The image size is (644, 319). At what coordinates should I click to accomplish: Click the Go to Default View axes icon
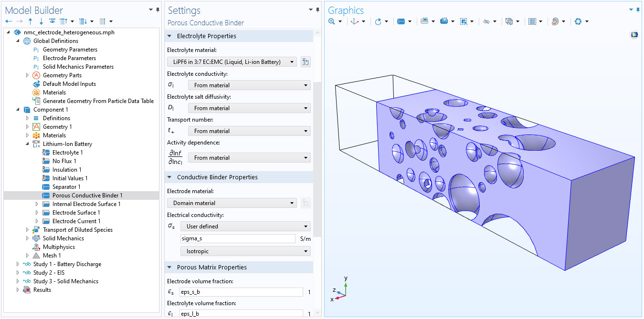tap(354, 21)
